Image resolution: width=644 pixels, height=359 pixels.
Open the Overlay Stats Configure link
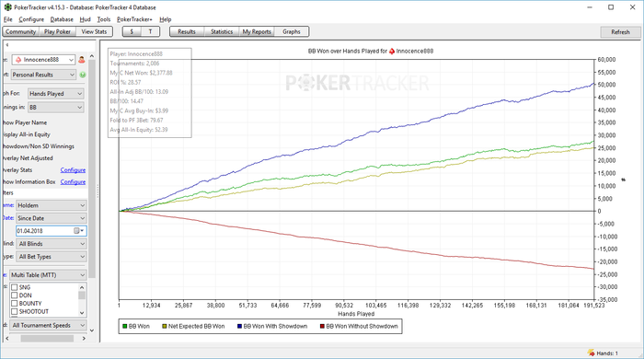coord(73,170)
